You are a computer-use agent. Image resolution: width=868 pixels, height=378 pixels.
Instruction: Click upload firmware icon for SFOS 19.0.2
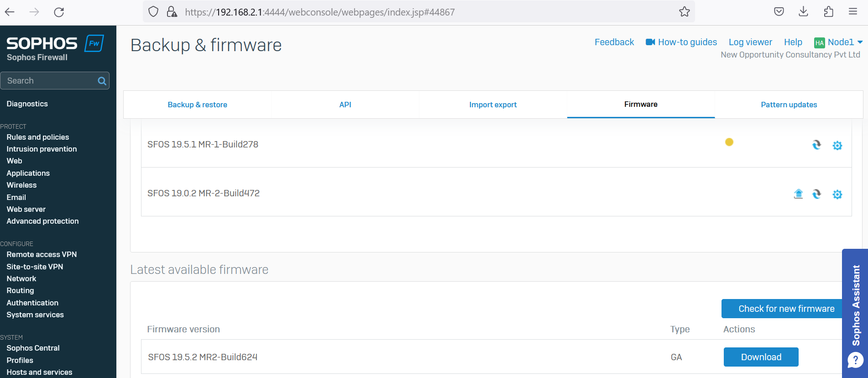point(798,194)
